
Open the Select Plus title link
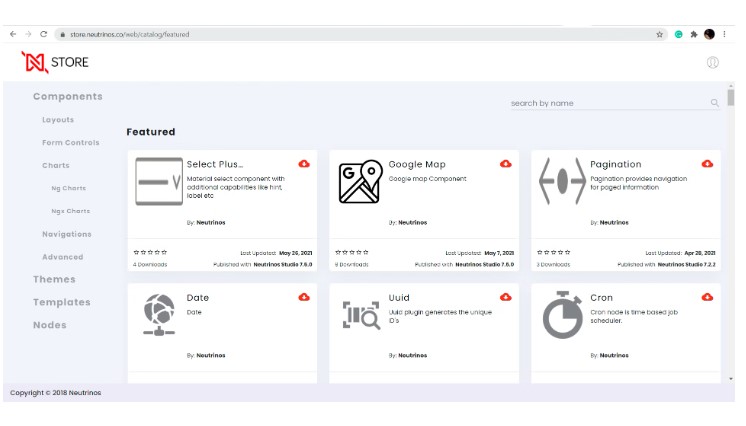tap(215, 164)
